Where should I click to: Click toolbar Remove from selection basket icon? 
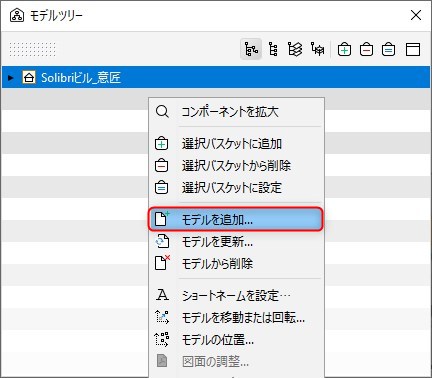pos(366,50)
